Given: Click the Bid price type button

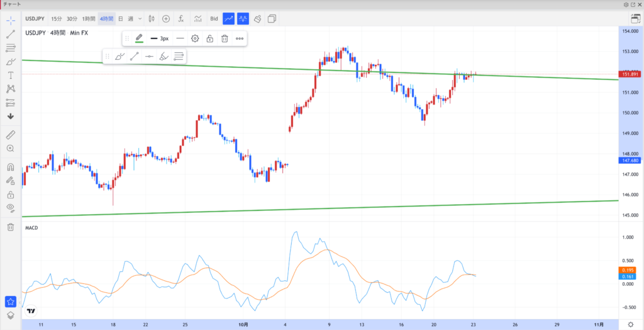Looking at the screenshot, I should [x=214, y=19].
